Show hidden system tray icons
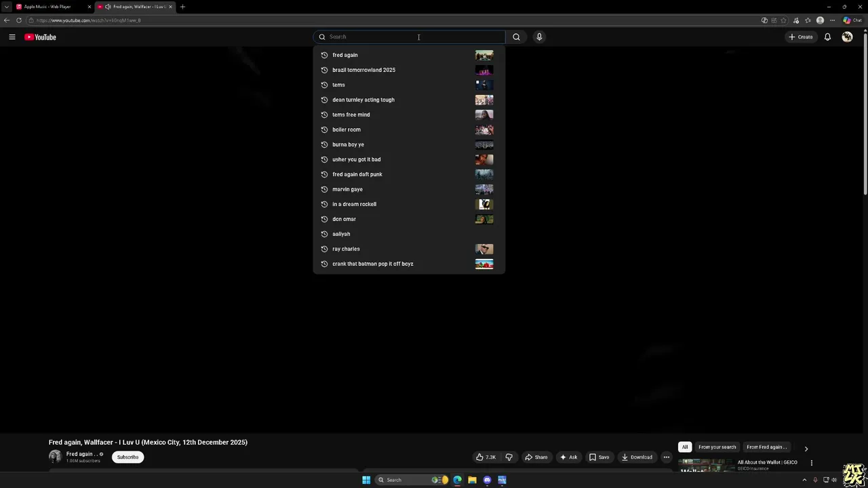 tap(804, 480)
